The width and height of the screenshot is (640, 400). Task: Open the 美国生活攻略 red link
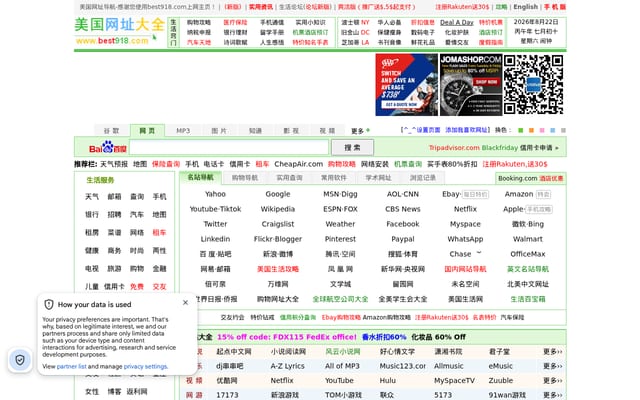pyautogui.click(x=278, y=269)
